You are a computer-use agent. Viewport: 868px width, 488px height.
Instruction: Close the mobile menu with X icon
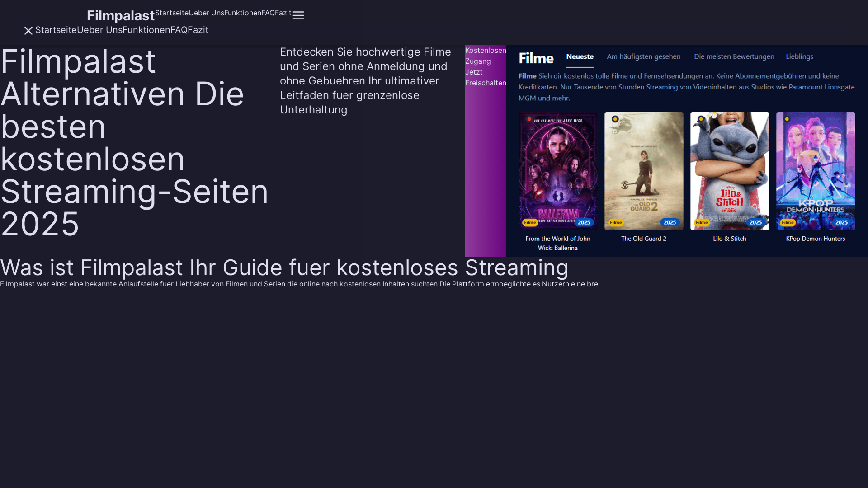coord(28,30)
